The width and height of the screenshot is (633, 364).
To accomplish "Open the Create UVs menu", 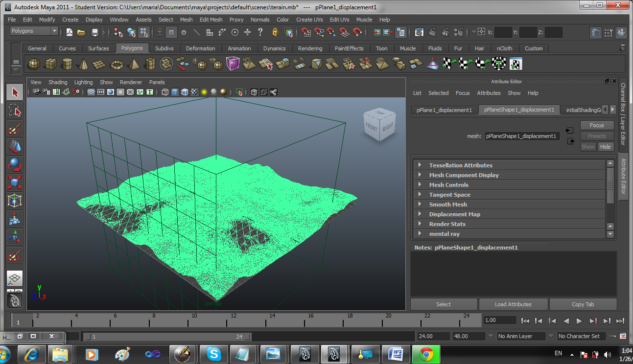I will coord(309,20).
